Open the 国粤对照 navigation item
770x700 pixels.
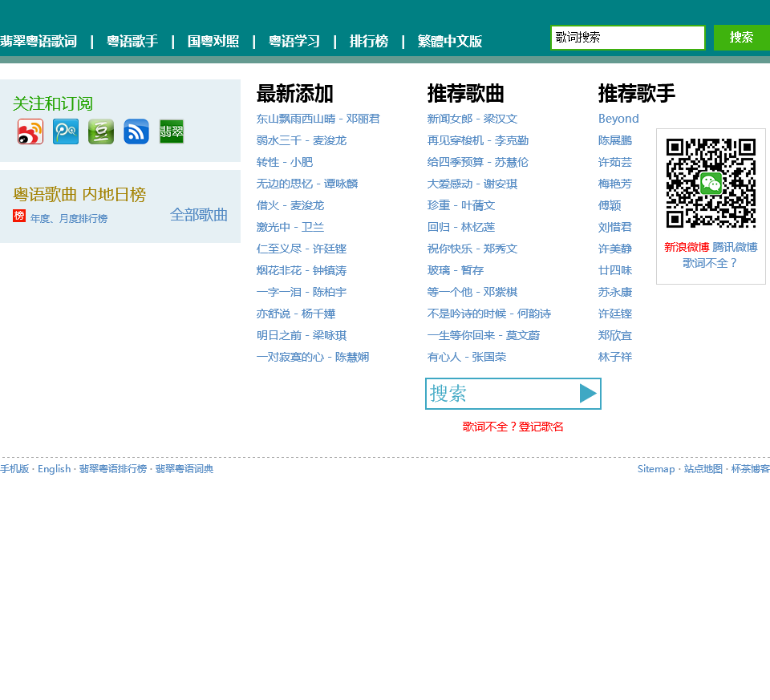coord(213,41)
